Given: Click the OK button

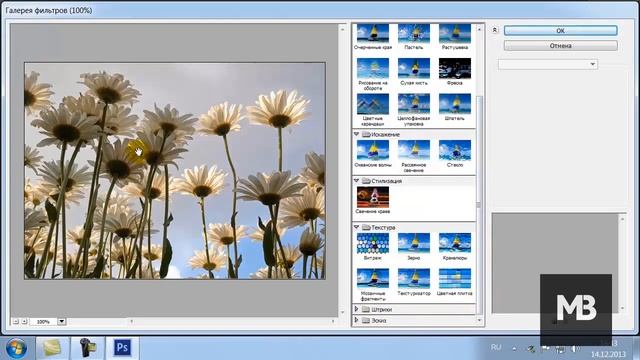Looking at the screenshot, I should [x=560, y=31].
